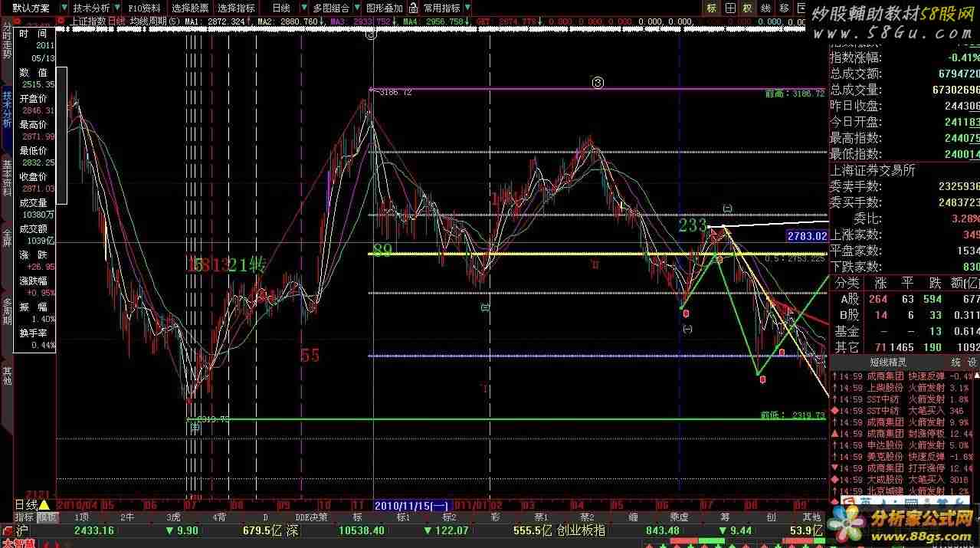Click the 沪 Shanghai index value 2433.16
The width and height of the screenshot is (980, 548).
pyautogui.click(x=94, y=530)
